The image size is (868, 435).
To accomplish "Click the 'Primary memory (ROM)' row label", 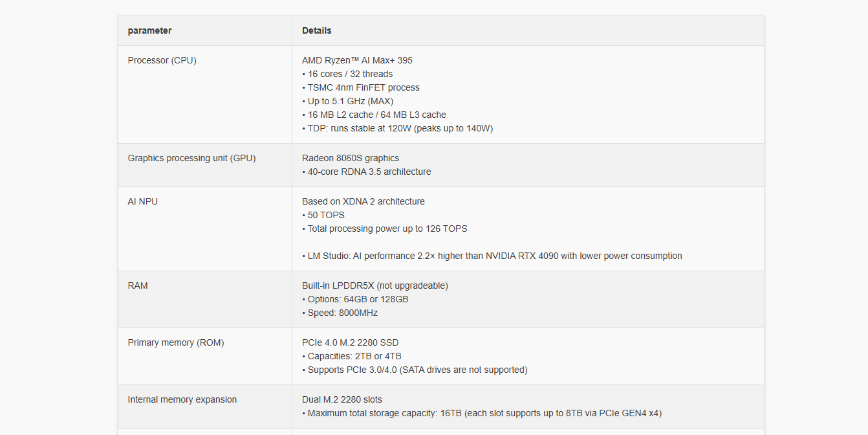I will point(176,342).
